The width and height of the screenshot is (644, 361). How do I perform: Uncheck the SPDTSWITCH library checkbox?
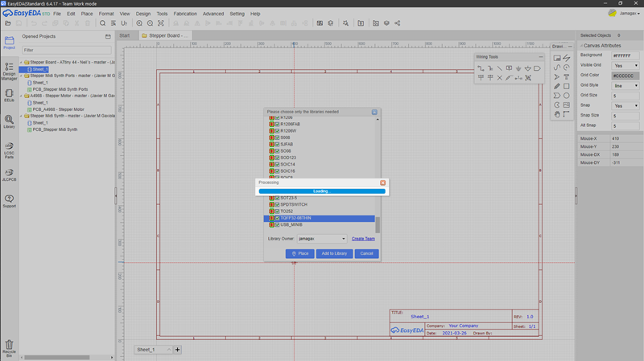click(277, 204)
